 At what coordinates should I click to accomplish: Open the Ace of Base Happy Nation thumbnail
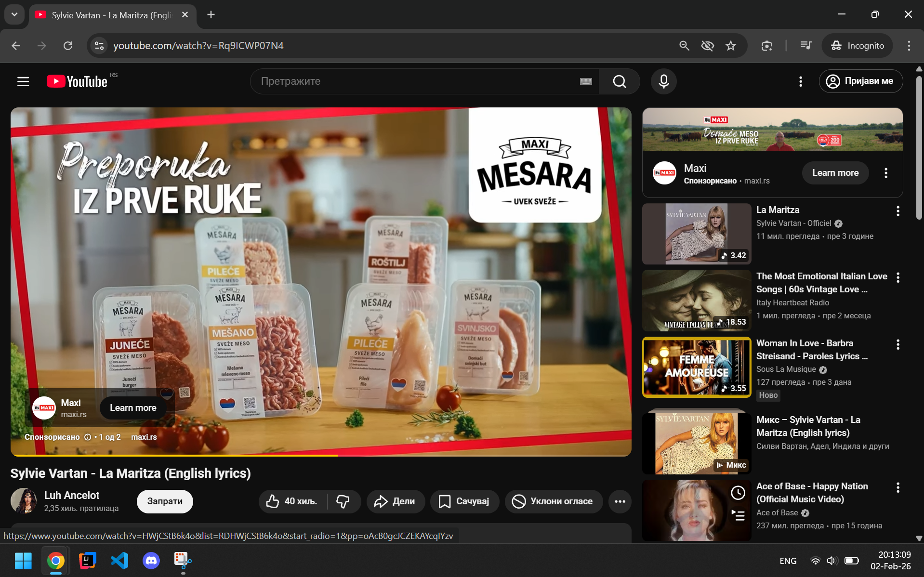pos(697,510)
